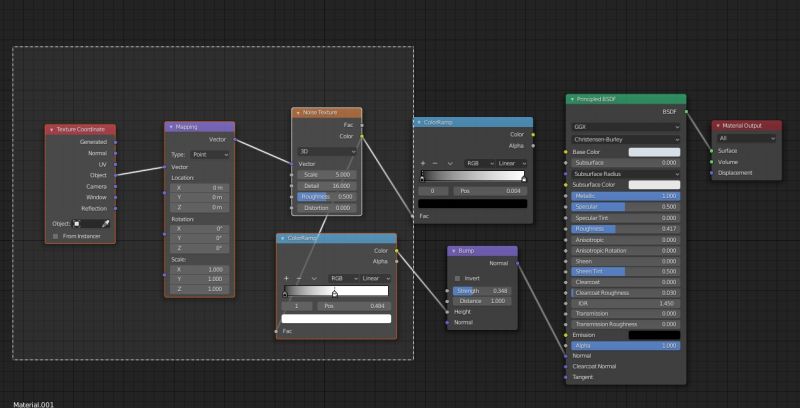Open the Type dropdown showing Point in Mapping
The height and width of the screenshot is (408, 800).
coord(210,155)
